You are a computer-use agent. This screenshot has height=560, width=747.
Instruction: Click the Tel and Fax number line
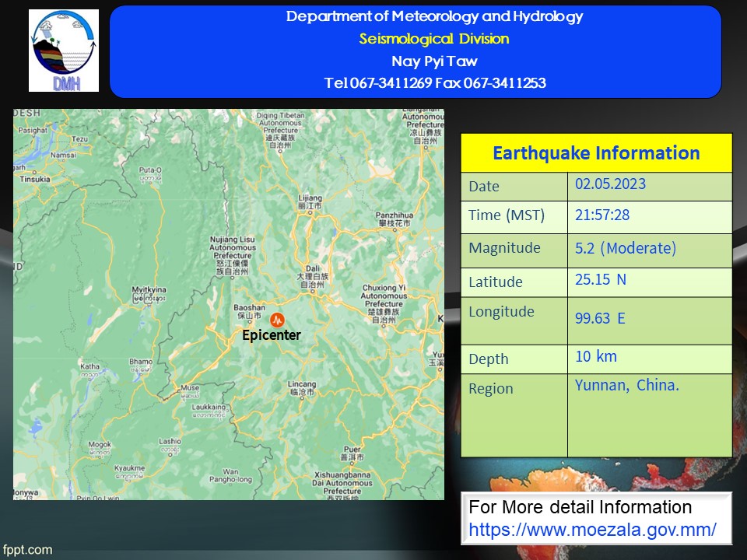point(435,83)
